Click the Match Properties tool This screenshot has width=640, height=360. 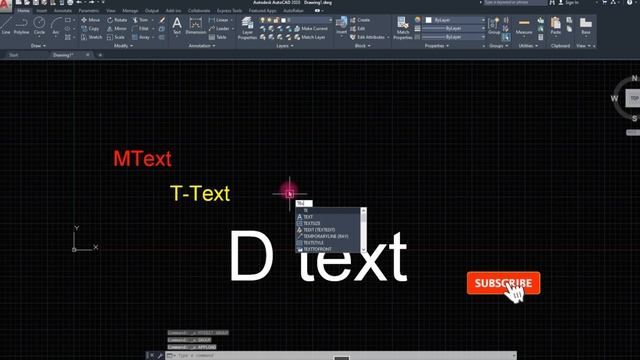click(403, 28)
